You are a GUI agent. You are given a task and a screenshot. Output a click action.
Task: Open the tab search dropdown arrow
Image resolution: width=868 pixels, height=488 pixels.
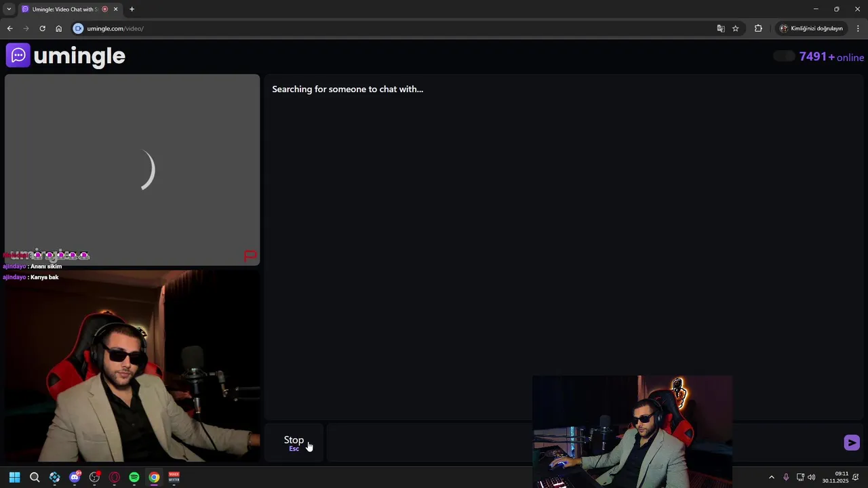pos(9,9)
